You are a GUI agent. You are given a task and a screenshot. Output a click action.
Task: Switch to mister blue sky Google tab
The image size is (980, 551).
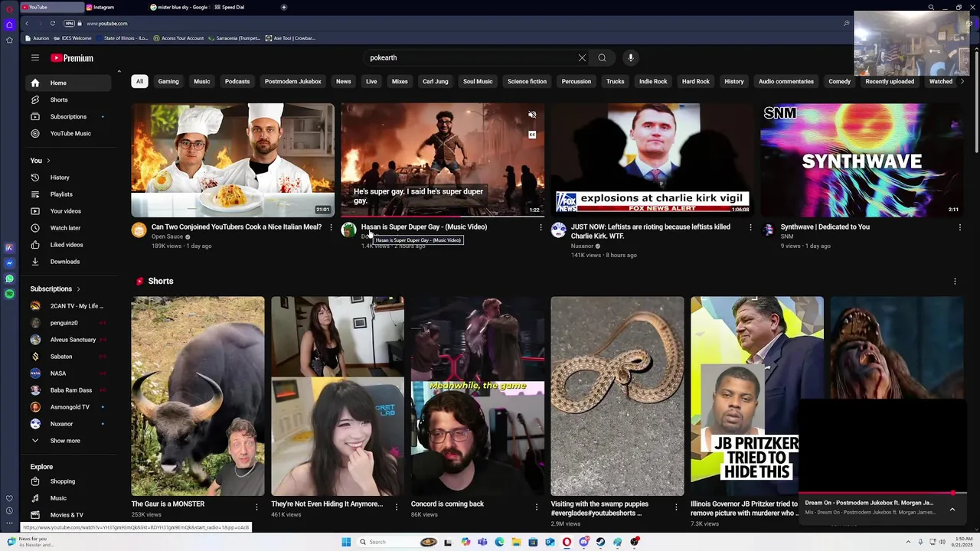[179, 7]
